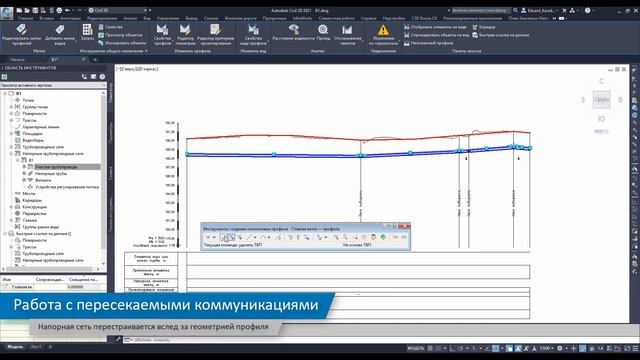Screen dimensions: 640x360
Task: Click horizontal changes warning icon
Action: point(383,29)
